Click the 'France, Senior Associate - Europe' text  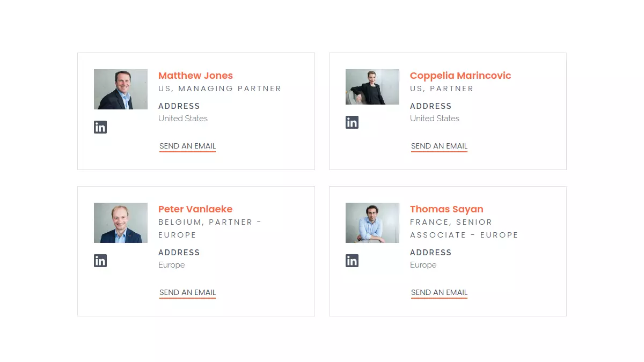pyautogui.click(x=464, y=228)
